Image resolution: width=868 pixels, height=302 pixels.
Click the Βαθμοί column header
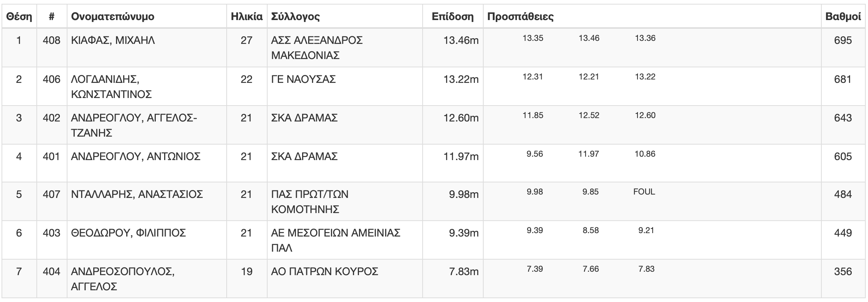[843, 17]
